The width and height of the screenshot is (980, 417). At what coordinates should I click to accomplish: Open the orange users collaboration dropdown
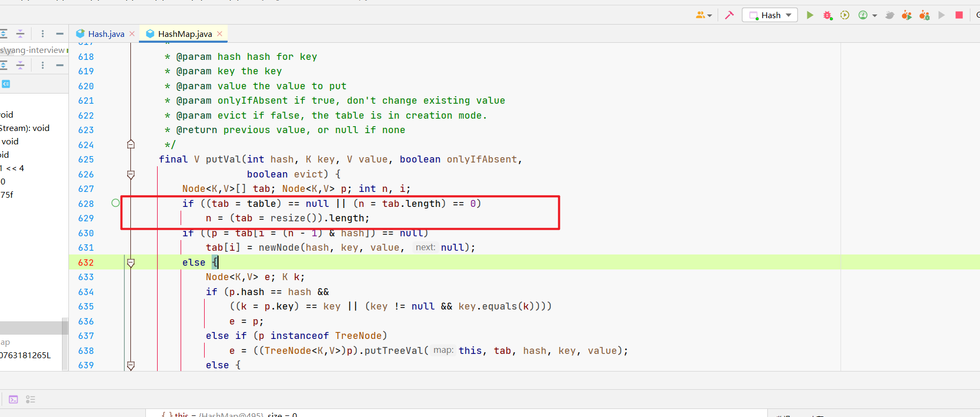coord(704,15)
